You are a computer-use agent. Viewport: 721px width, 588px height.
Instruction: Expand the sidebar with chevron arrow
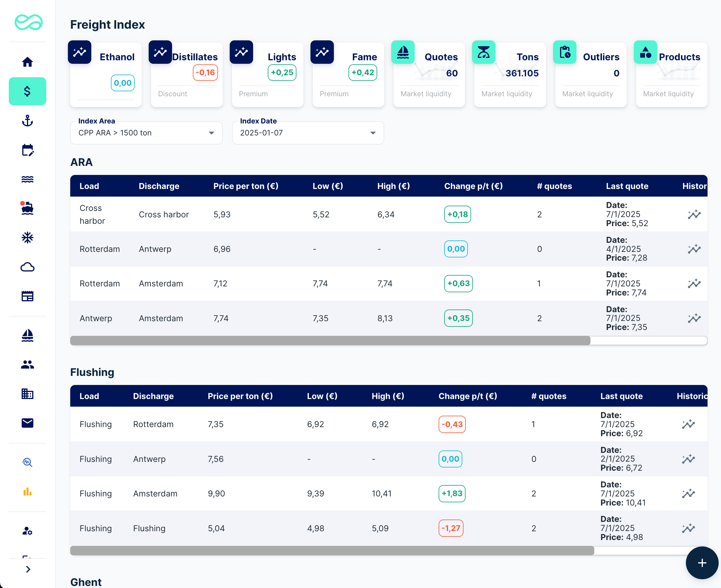click(28, 569)
